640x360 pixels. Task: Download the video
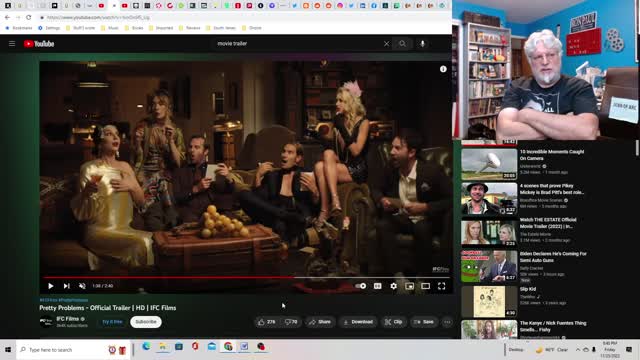click(358, 322)
